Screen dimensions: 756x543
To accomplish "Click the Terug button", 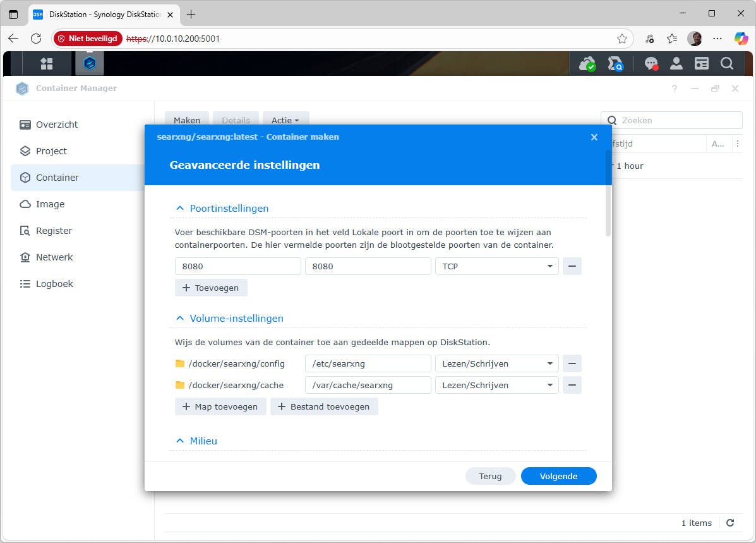I will 490,476.
